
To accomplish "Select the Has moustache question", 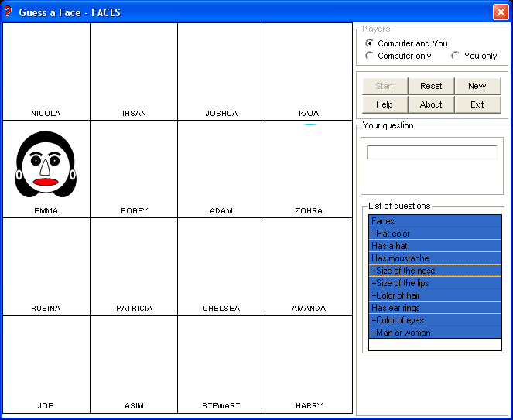I will (434, 258).
